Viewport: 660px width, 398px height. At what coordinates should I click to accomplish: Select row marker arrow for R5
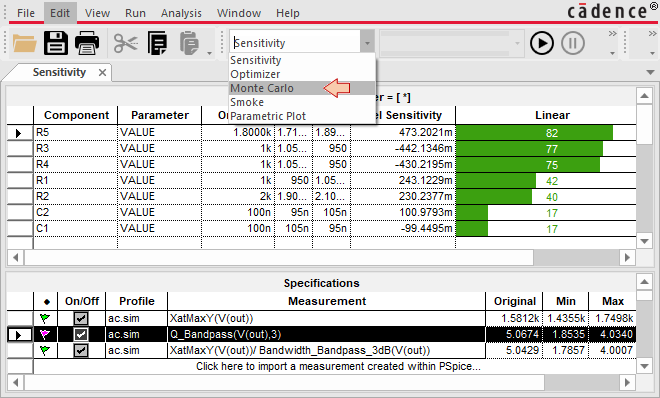coord(19,133)
